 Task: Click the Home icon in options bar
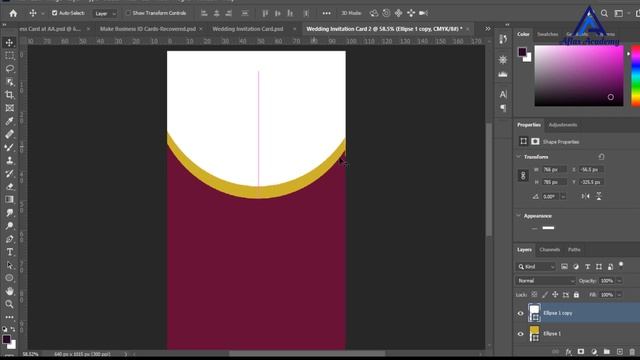click(13, 13)
